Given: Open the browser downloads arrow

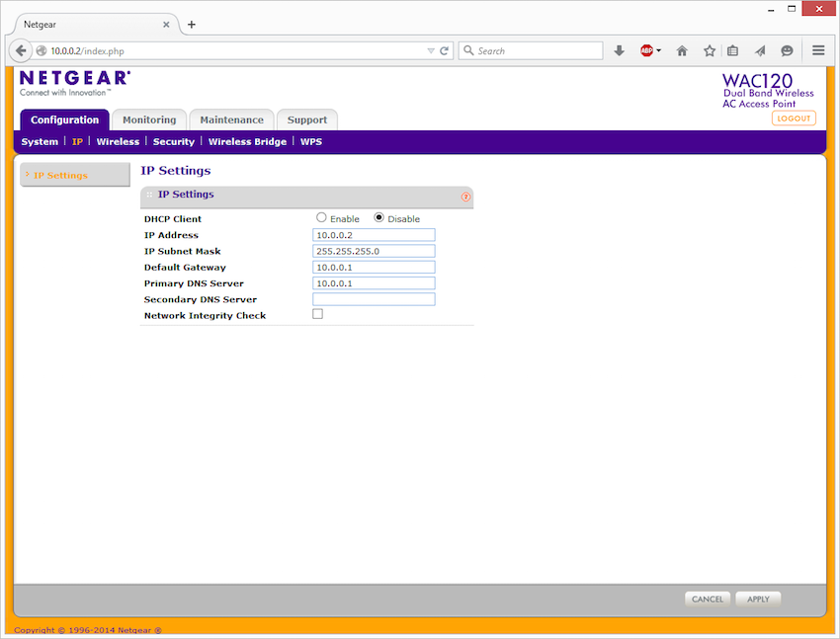Looking at the screenshot, I should (x=620, y=50).
